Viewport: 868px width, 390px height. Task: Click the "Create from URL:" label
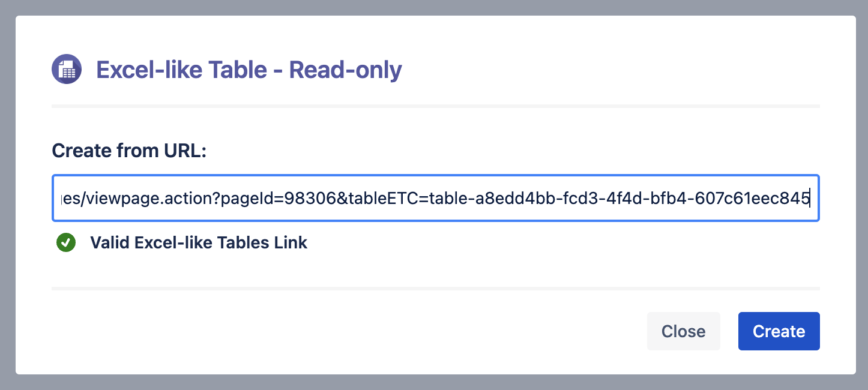[x=129, y=150]
